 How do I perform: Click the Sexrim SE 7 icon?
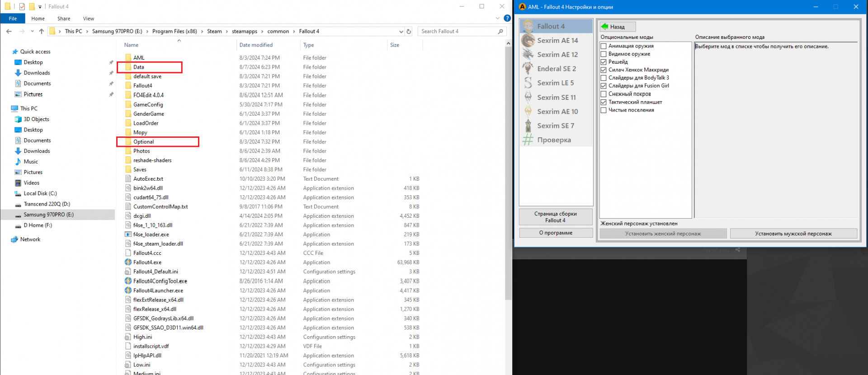528,126
